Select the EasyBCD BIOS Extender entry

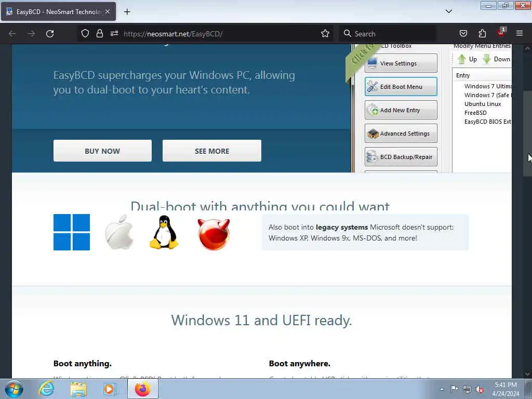tap(487, 122)
